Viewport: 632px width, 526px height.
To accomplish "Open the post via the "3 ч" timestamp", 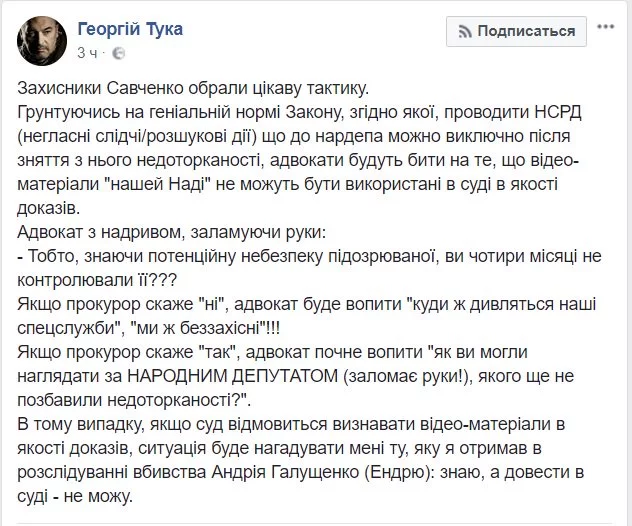I will pyautogui.click(x=87, y=53).
